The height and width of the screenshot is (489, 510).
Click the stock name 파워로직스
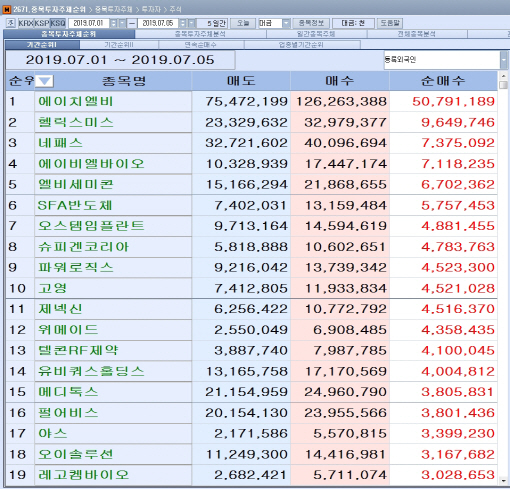coord(76,267)
